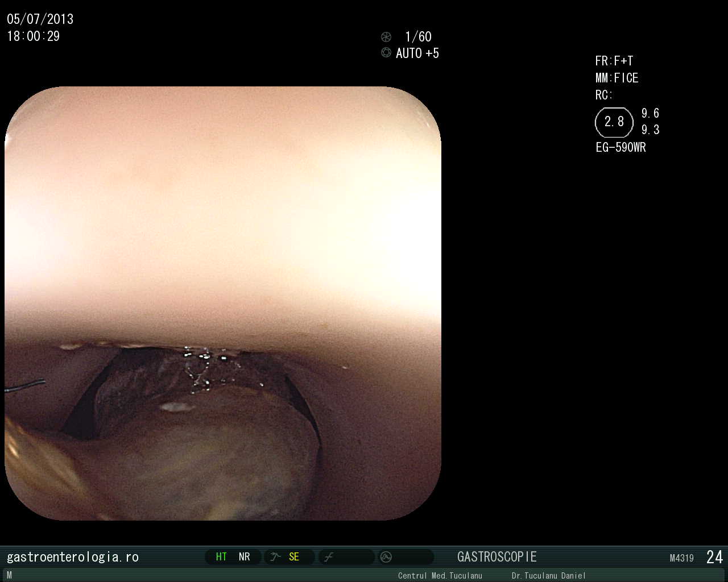Image resolution: width=728 pixels, height=582 pixels.
Task: Click the endoscopic video image
Action: pyautogui.click(x=223, y=304)
